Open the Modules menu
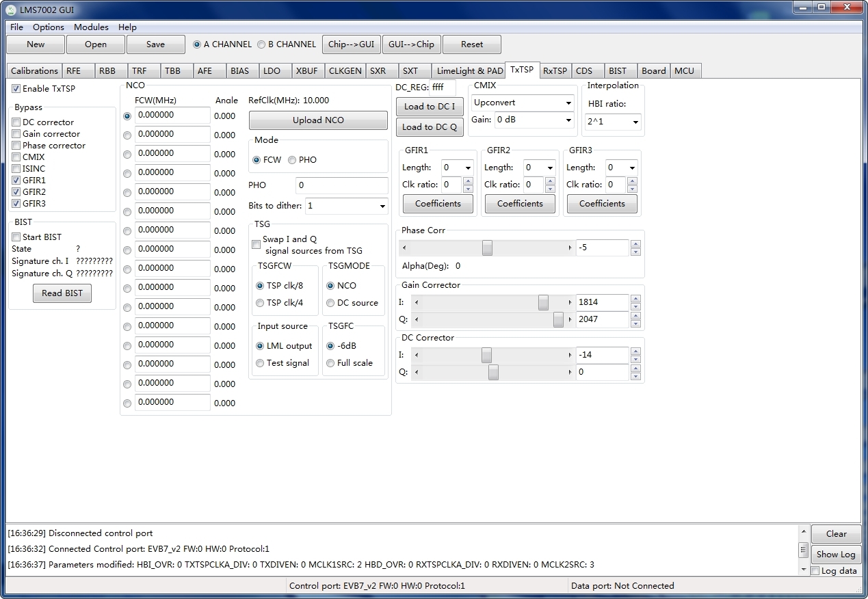The height and width of the screenshot is (599, 868). pyautogui.click(x=91, y=27)
